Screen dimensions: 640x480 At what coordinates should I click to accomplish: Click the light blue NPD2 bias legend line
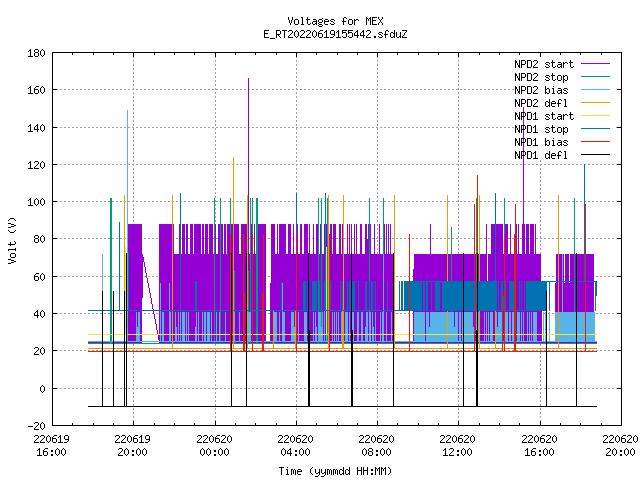pos(595,90)
